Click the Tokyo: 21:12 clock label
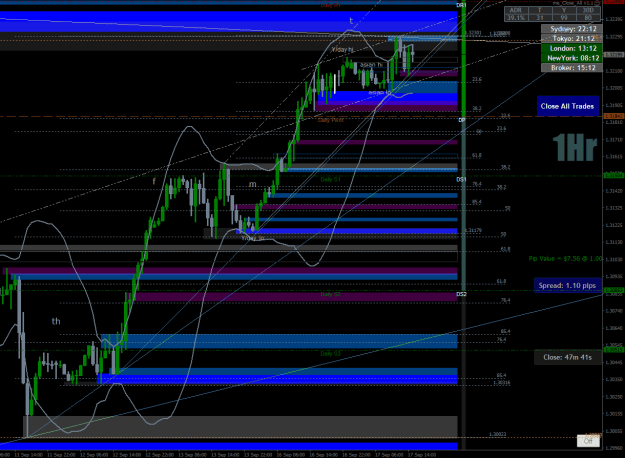Image resolution: width=625 pixels, height=458 pixels. (x=571, y=38)
